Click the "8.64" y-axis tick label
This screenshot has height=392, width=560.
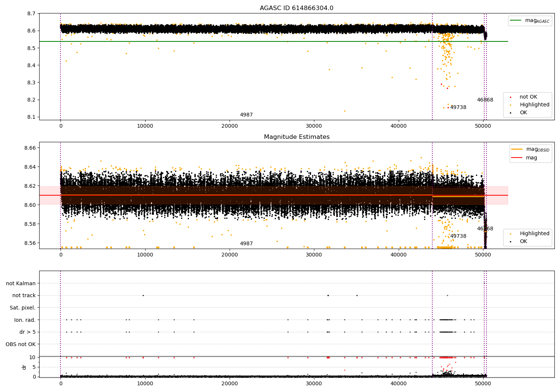[30, 167]
